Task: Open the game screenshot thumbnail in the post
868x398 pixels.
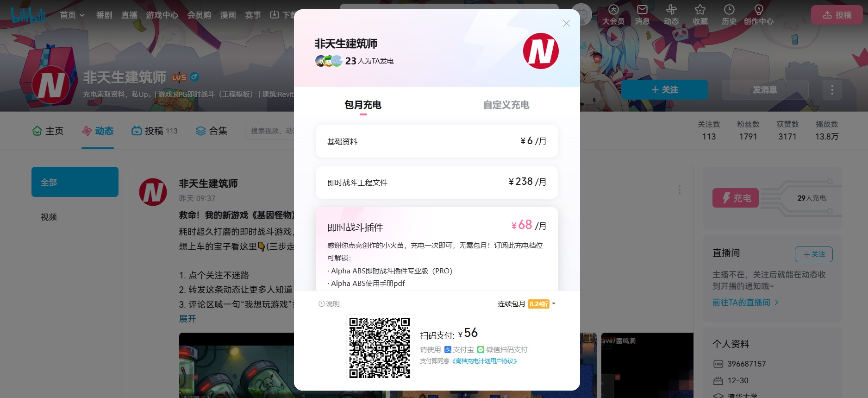Action: click(x=237, y=365)
